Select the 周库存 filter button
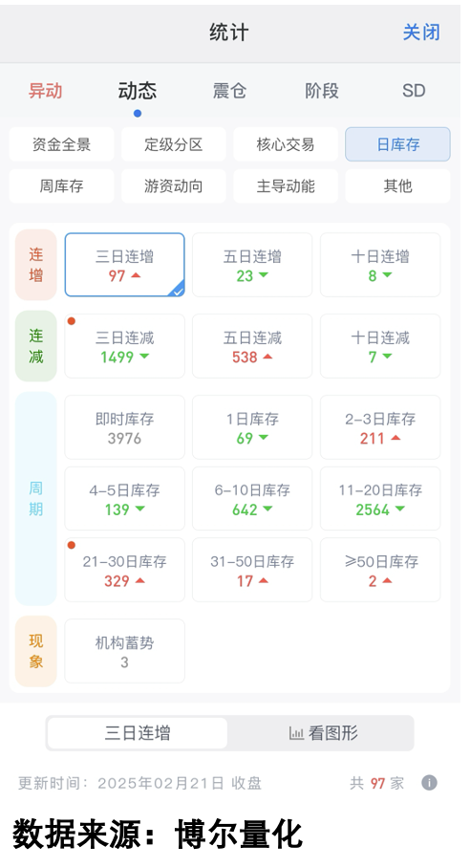This screenshot has width=470, height=868. [x=61, y=186]
